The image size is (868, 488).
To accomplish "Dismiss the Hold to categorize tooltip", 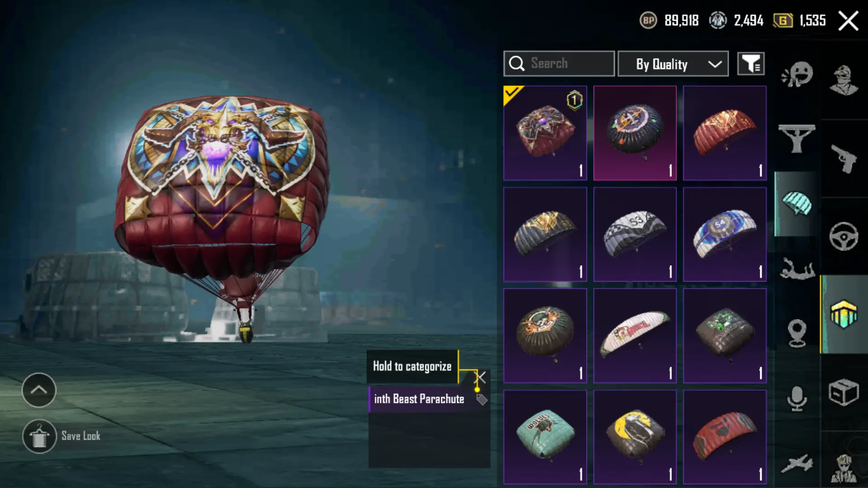I will [x=480, y=377].
